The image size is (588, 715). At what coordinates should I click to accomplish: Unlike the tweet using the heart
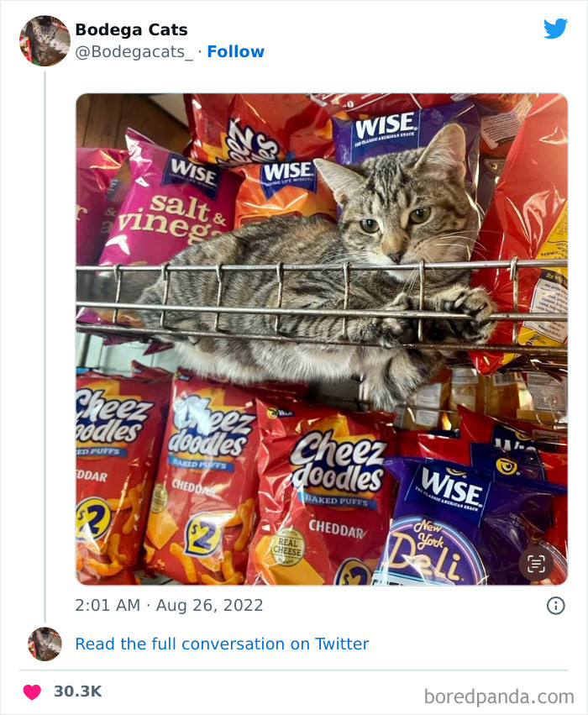coord(32,688)
